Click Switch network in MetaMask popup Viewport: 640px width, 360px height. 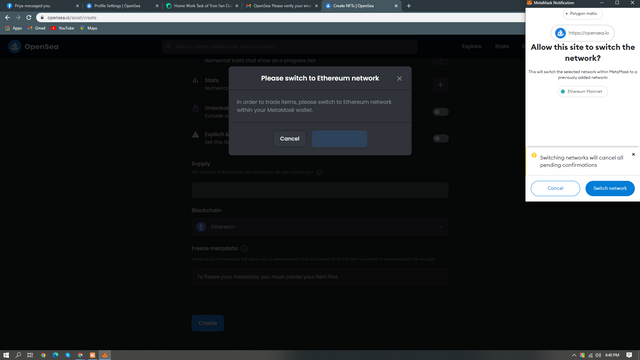pyautogui.click(x=610, y=188)
